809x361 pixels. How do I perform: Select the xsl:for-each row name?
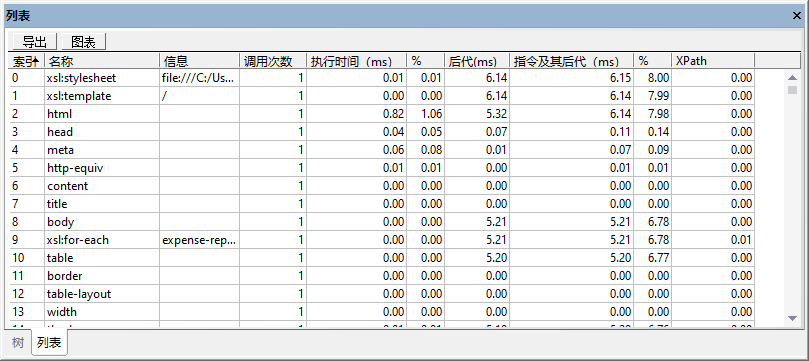point(78,240)
